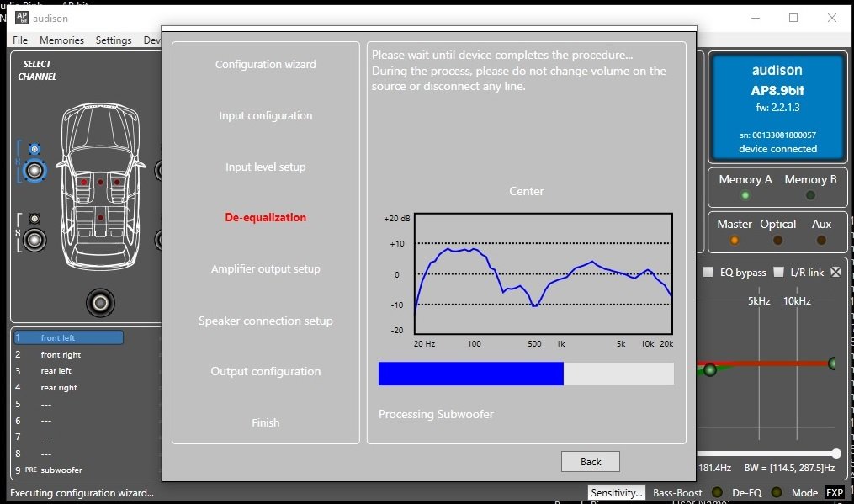This screenshot has height=504, width=854.
Task: Click the Center frequency response graph
Action: tap(543, 273)
